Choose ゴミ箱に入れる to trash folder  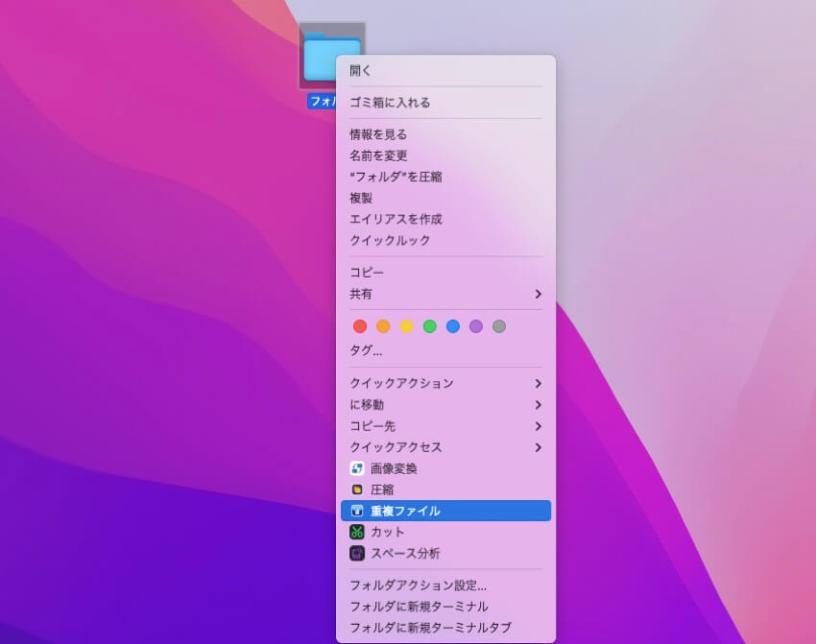pos(390,103)
